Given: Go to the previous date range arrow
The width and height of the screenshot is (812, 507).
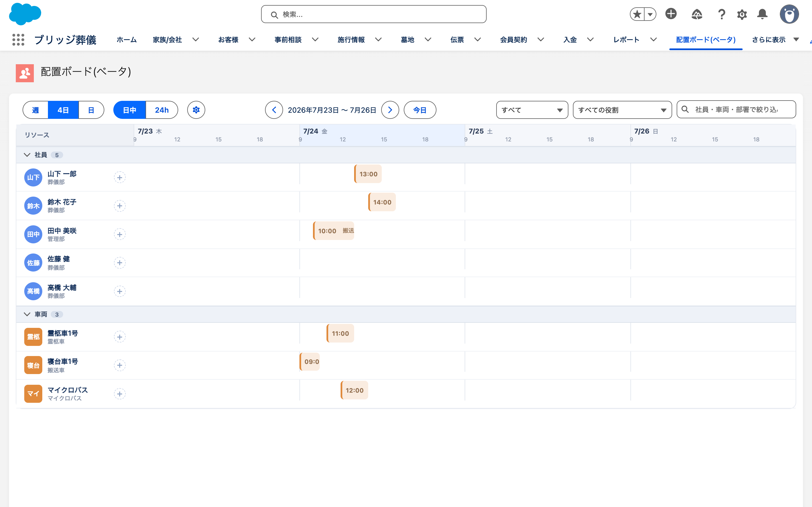Looking at the screenshot, I should point(274,110).
